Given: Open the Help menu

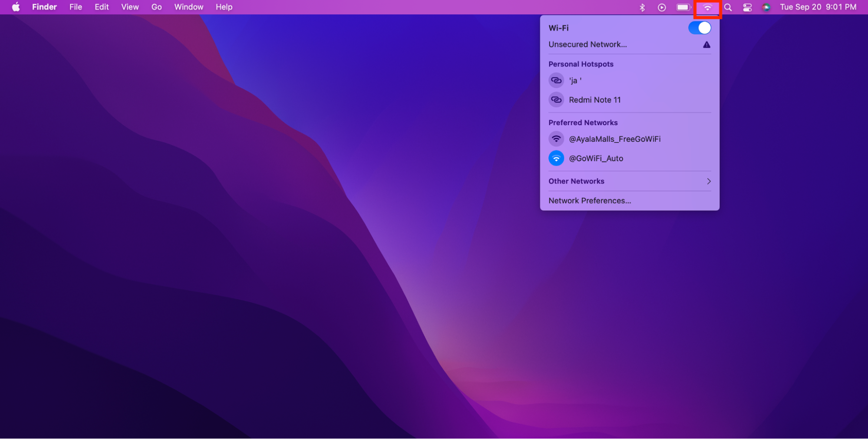Looking at the screenshot, I should pos(224,7).
